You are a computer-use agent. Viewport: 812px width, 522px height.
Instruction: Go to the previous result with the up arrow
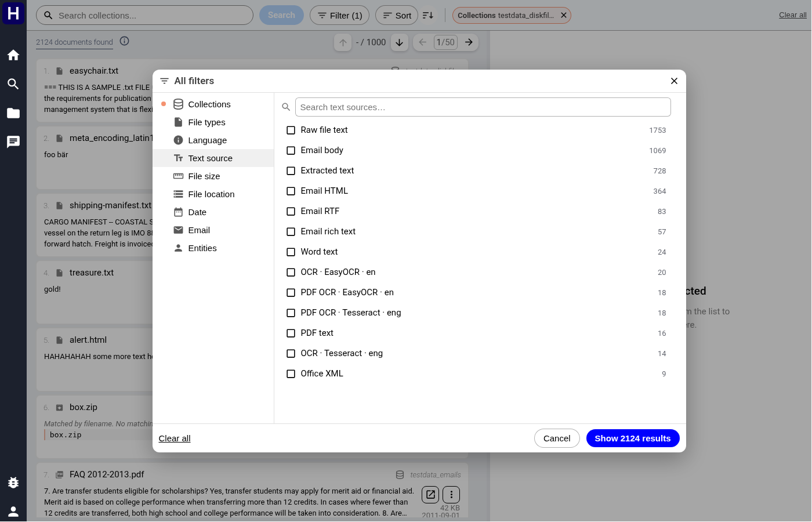tap(343, 42)
